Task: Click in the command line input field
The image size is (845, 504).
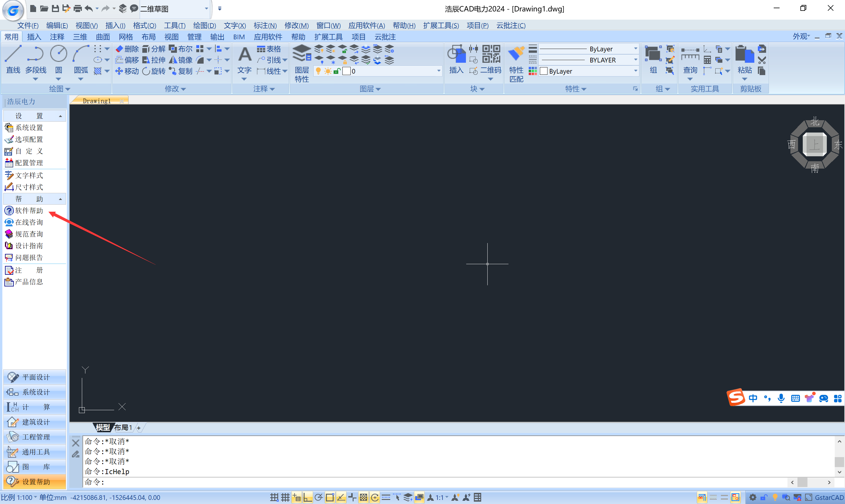Action: pos(408,482)
